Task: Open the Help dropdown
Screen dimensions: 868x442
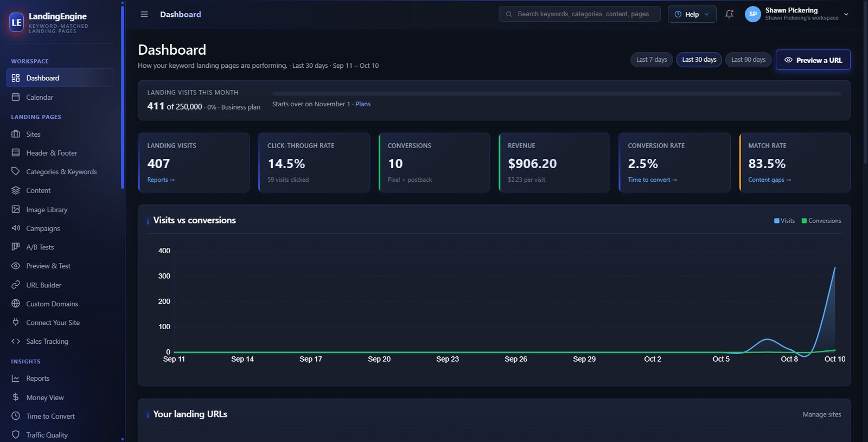Action: tap(692, 14)
